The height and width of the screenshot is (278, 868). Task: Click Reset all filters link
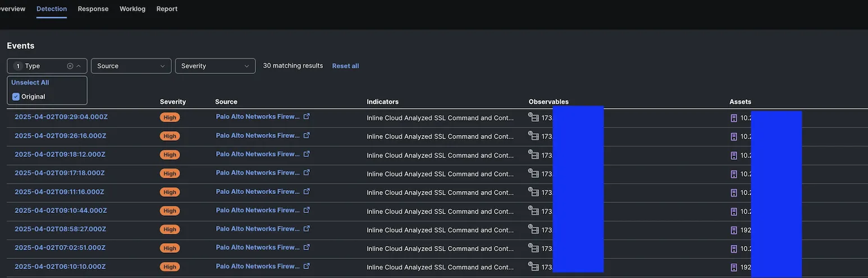pyautogui.click(x=345, y=66)
